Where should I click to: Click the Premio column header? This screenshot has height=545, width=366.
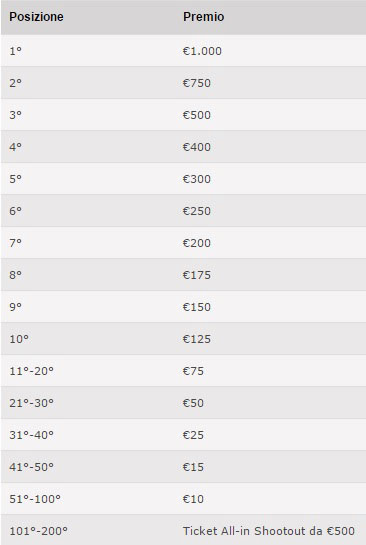pos(203,17)
